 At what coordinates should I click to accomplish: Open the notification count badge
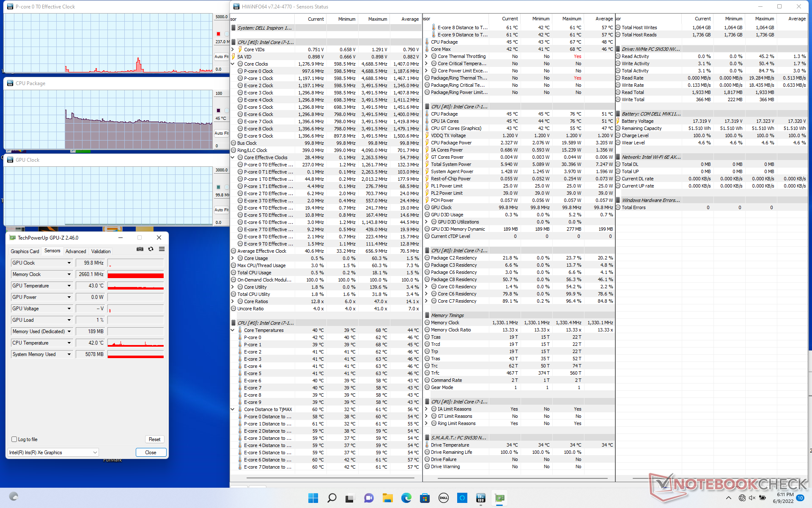[800, 498]
